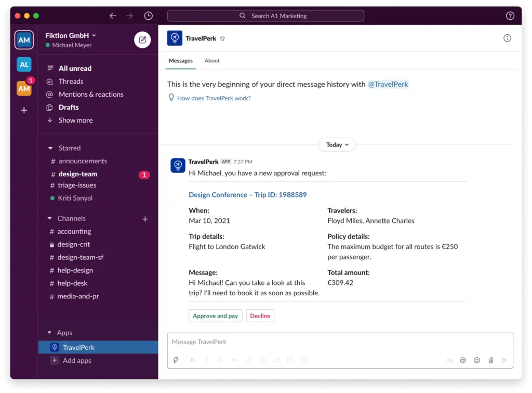The image size is (532, 393).
Task: Open Mentions & reactions
Action: pyautogui.click(x=91, y=94)
